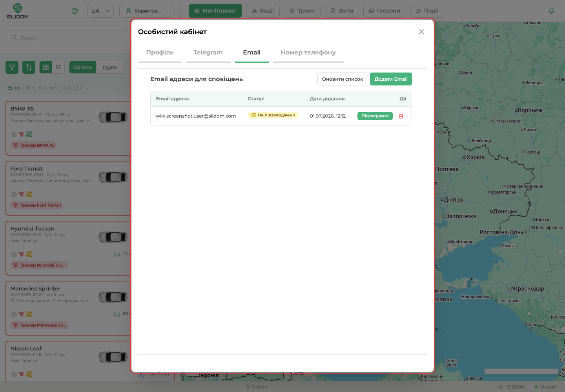Click the BMW X5 satellite icon
Image resolution: width=565 pixels, height=392 pixels.
point(29,134)
